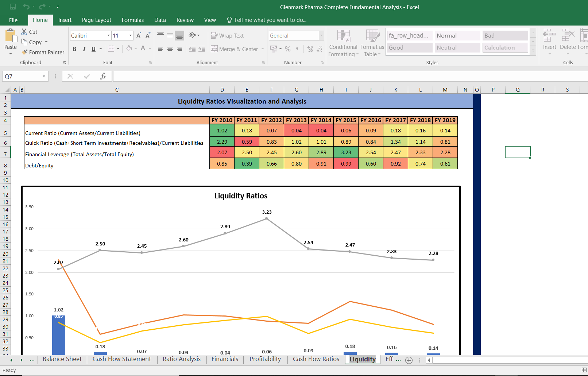Image resolution: width=588 pixels, height=376 pixels.
Task: Toggle bold formatting
Action: pos(74,49)
